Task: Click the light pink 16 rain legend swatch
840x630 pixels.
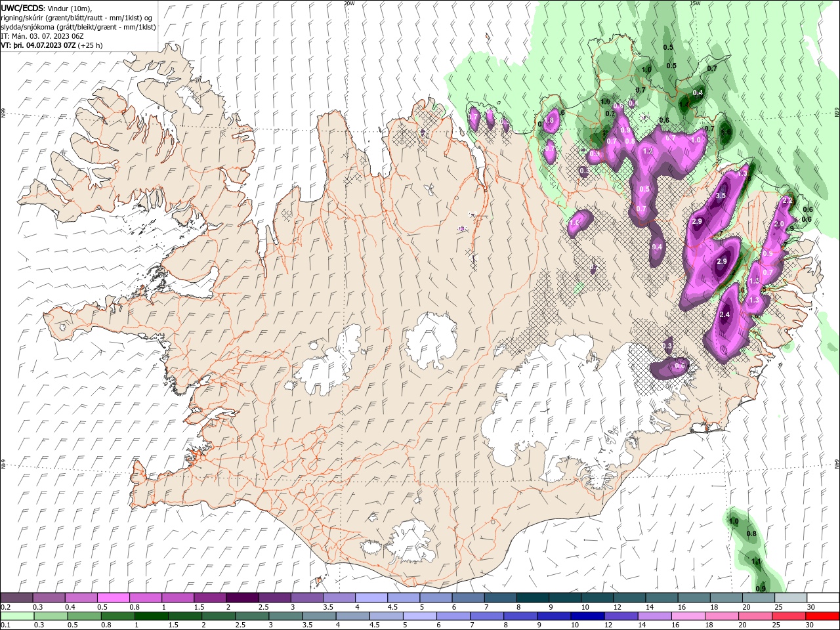Action: click(x=688, y=616)
